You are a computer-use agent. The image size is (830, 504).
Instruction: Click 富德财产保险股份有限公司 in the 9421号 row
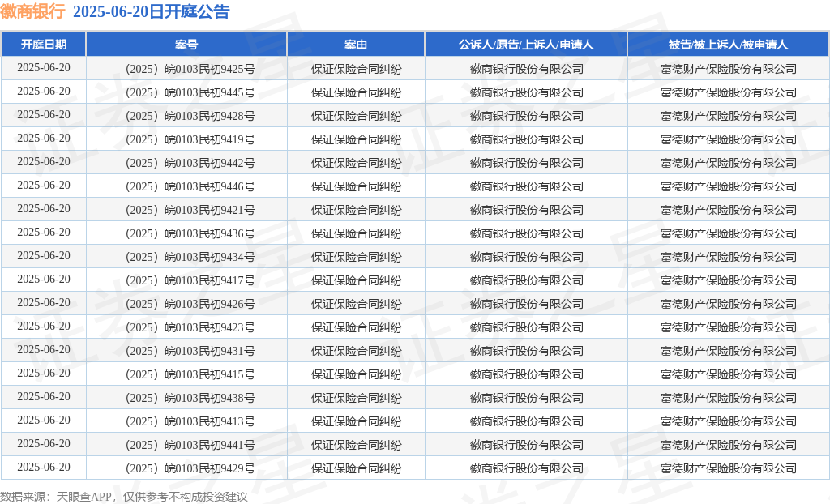point(729,210)
